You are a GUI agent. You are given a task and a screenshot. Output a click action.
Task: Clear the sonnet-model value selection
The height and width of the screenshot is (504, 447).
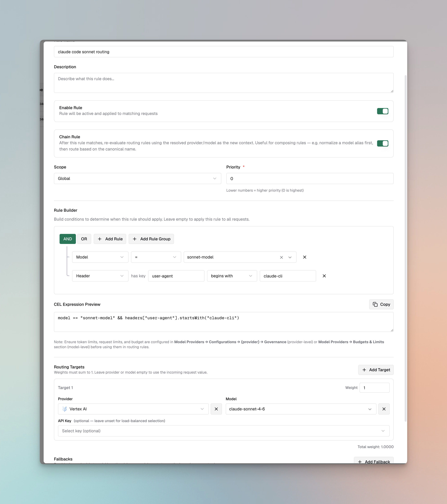click(x=281, y=257)
